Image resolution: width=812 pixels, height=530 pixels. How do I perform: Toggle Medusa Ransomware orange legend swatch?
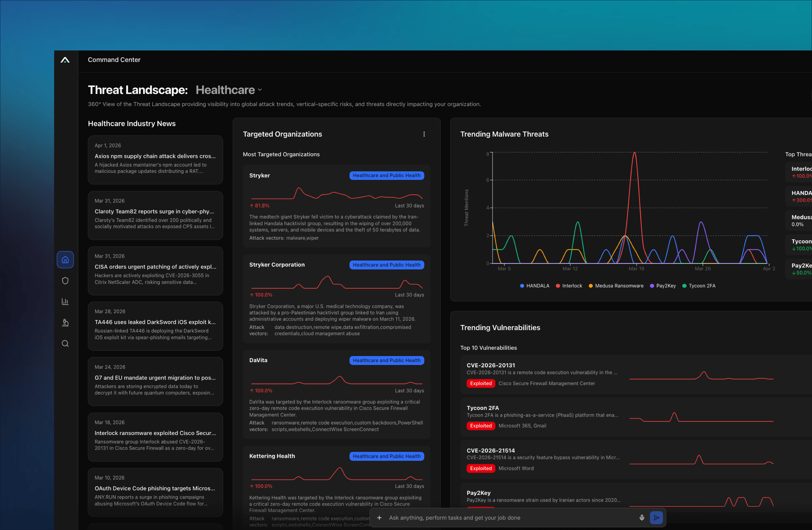[590, 286]
